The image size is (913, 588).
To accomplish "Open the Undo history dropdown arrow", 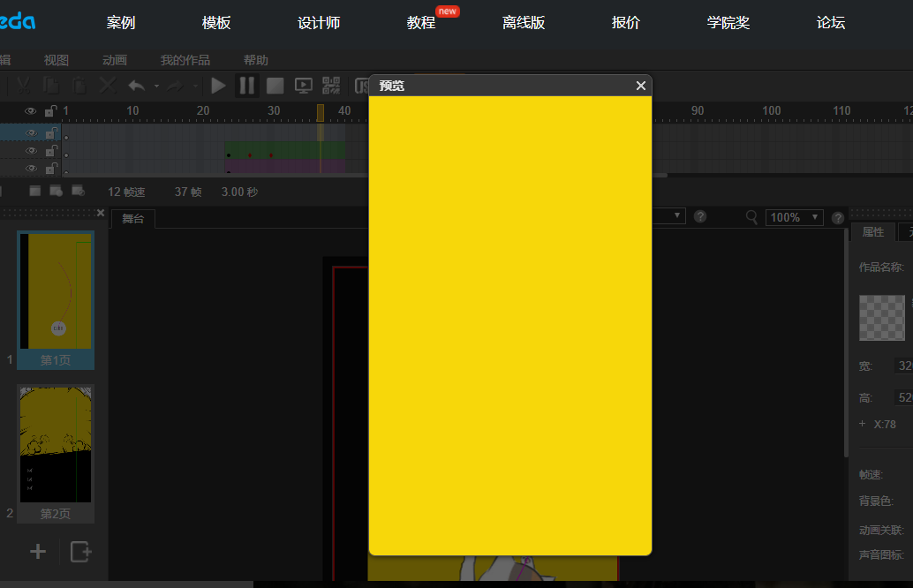I will pos(156,87).
